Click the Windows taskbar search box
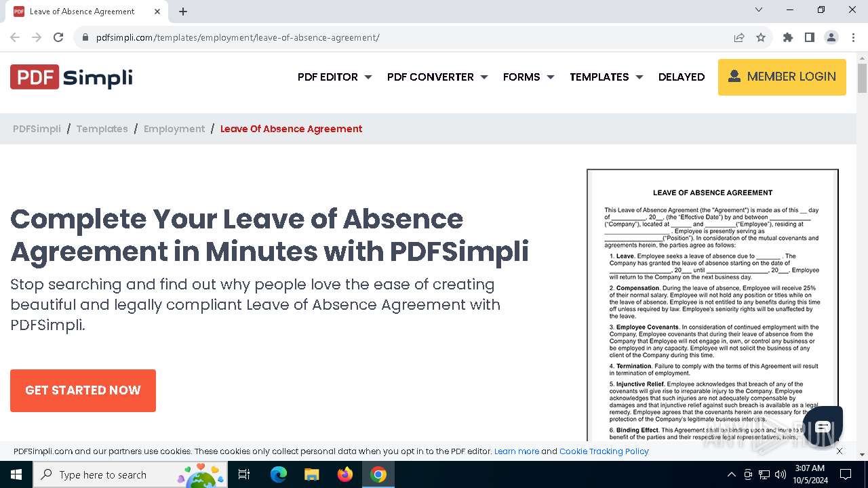 (130, 474)
